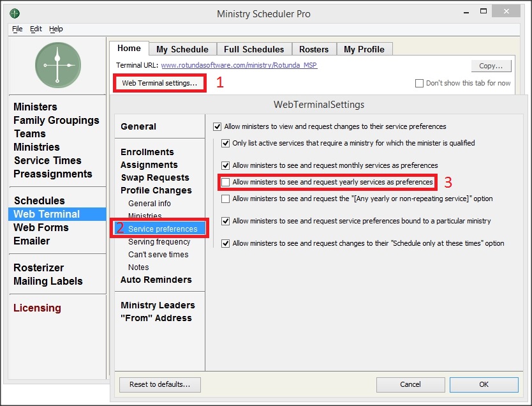Confirm settings with the OK button
Screen dimensions: 532x406
pos(484,384)
